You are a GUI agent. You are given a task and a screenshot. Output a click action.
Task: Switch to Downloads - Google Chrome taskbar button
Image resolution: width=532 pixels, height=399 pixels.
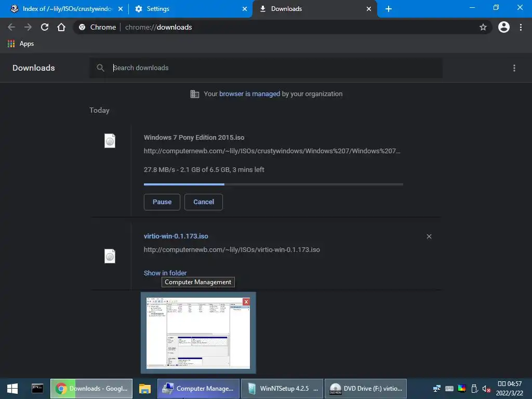91,389
